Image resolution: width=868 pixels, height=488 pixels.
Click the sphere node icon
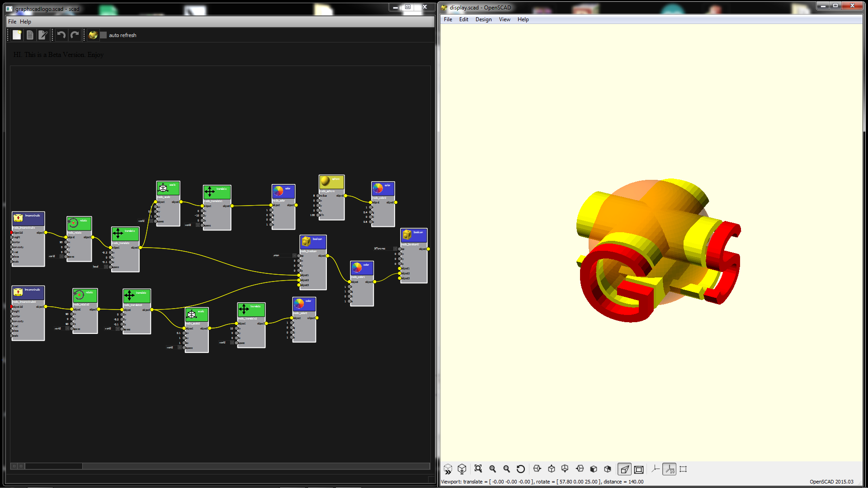(x=325, y=181)
